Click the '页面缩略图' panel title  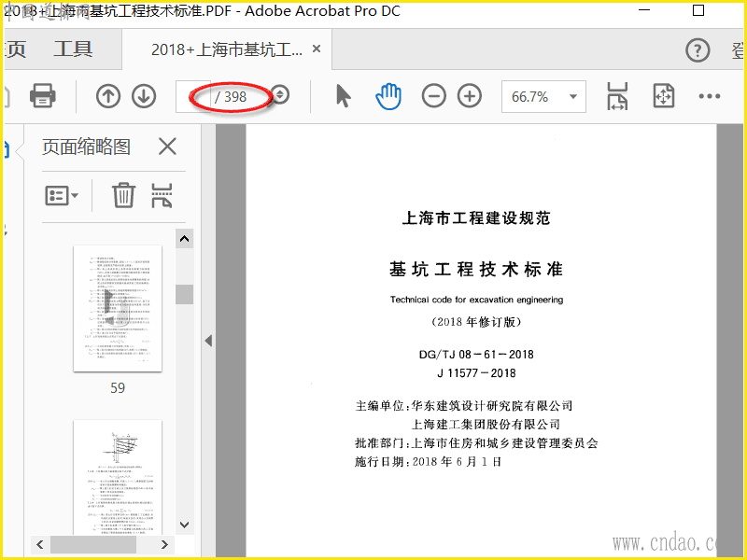(86, 147)
